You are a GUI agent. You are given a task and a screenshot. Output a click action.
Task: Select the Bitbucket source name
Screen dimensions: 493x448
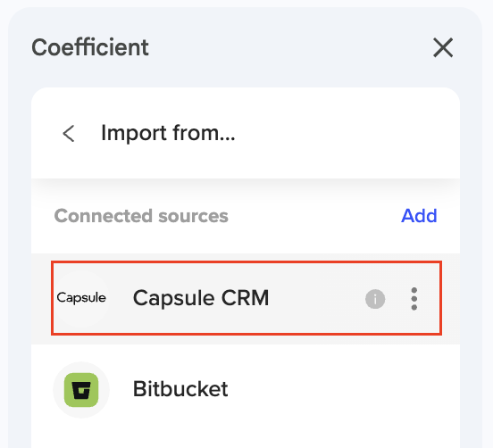coord(180,389)
